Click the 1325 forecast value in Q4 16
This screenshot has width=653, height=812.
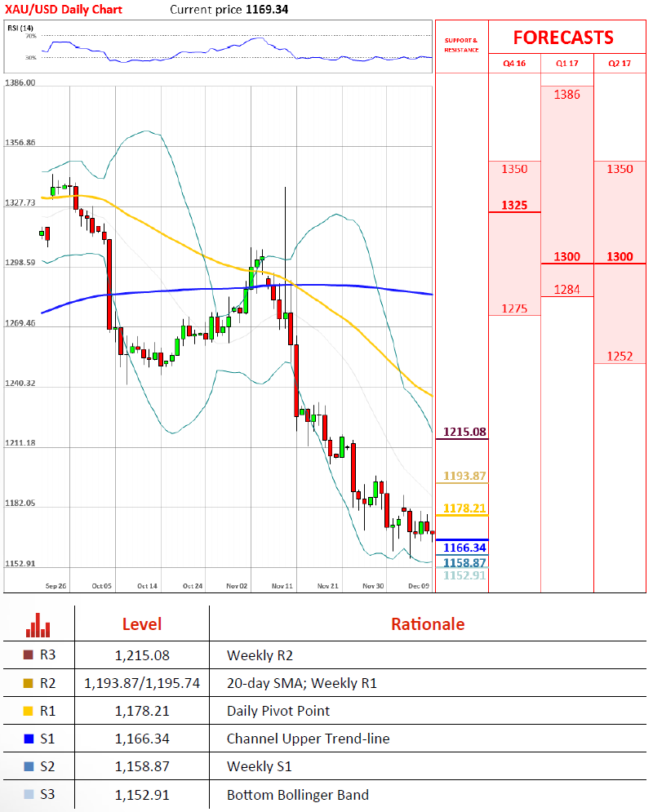click(x=514, y=205)
